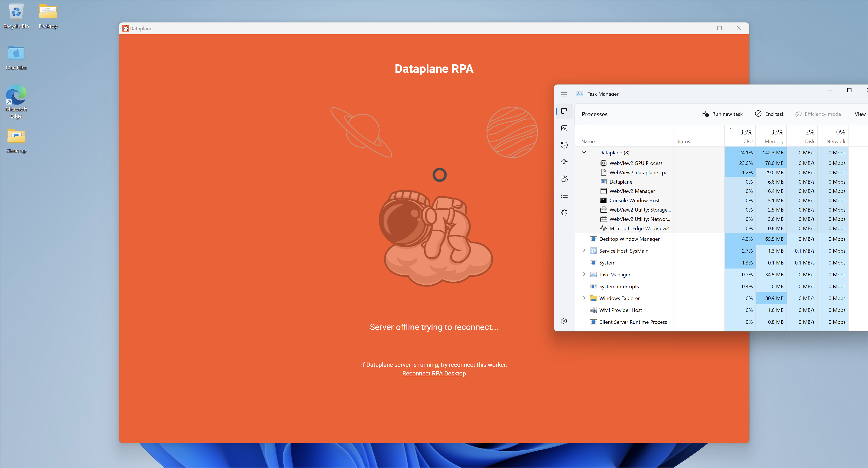Expand the Windows Explorer process group

[584, 298]
